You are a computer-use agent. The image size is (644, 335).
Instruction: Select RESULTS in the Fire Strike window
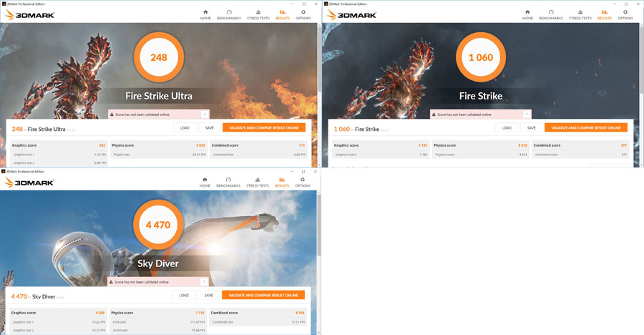tap(605, 15)
